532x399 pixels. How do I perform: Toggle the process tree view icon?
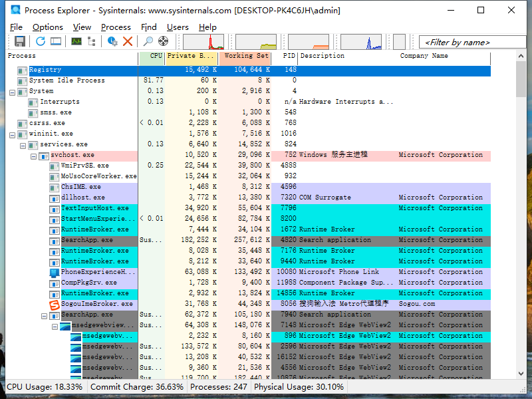coord(92,41)
